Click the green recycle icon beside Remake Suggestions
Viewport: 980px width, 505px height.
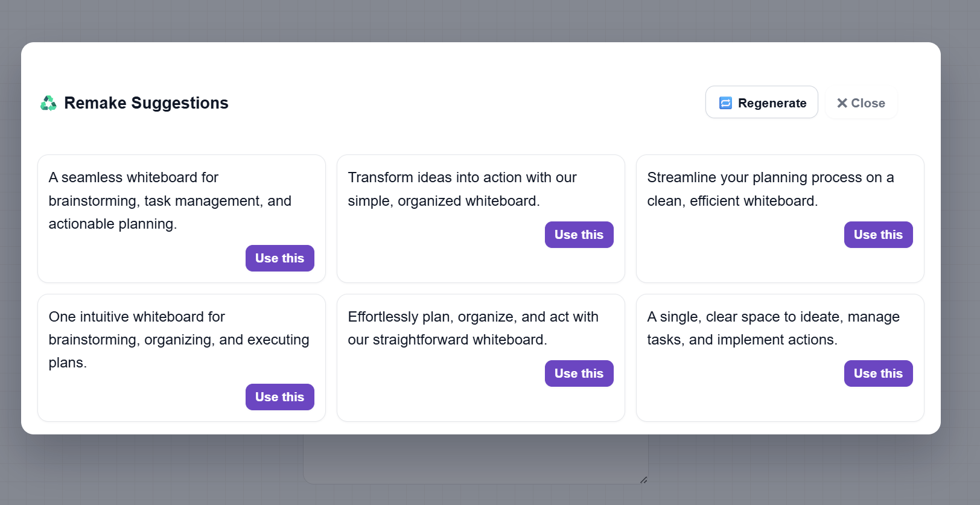48,103
